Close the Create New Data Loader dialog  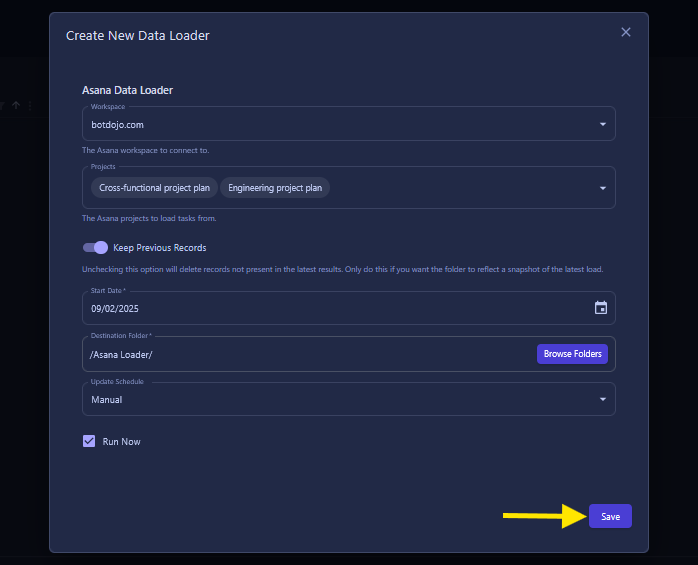pos(626,32)
